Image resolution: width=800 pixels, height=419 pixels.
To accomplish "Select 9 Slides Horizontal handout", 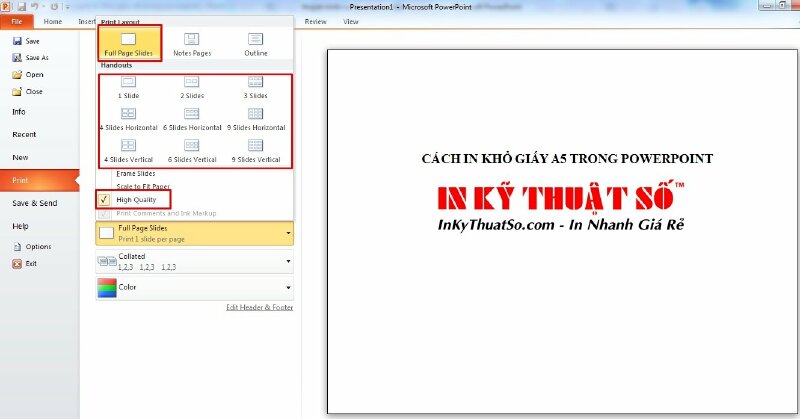I will tap(256, 119).
